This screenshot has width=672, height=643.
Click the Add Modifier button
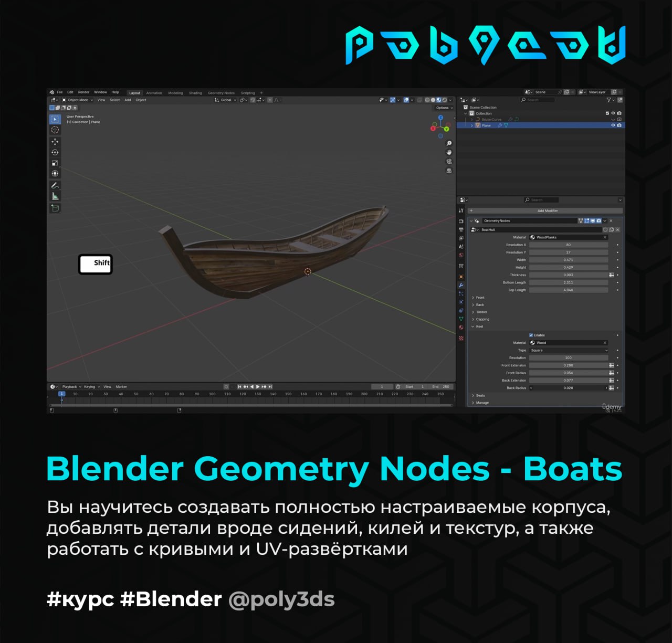tap(545, 210)
